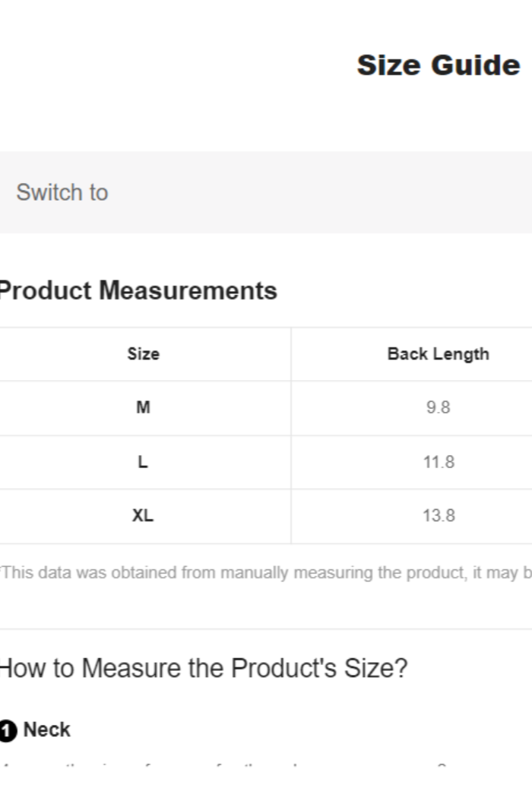Image resolution: width=532 pixels, height=798 pixels.
Task: Select the M size row label
Action: pyautogui.click(x=143, y=407)
